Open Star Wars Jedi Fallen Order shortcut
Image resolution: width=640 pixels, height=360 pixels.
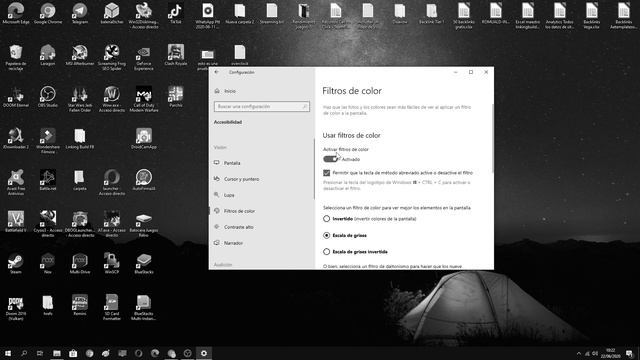[80, 99]
